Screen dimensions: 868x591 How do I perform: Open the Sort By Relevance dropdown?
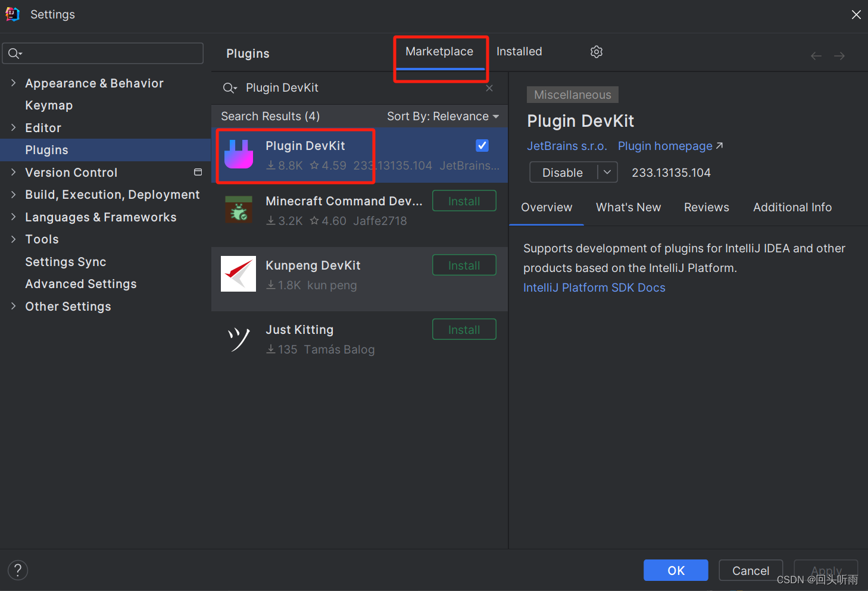pyautogui.click(x=443, y=116)
